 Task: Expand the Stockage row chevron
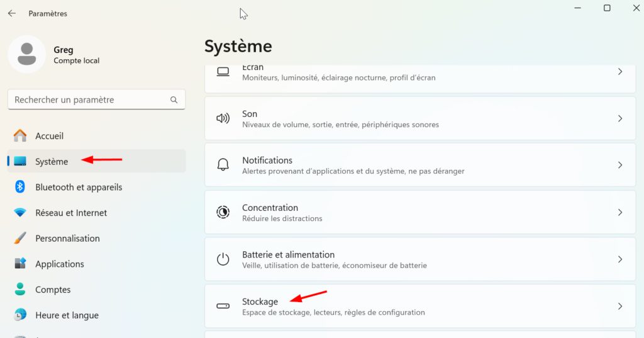point(620,306)
